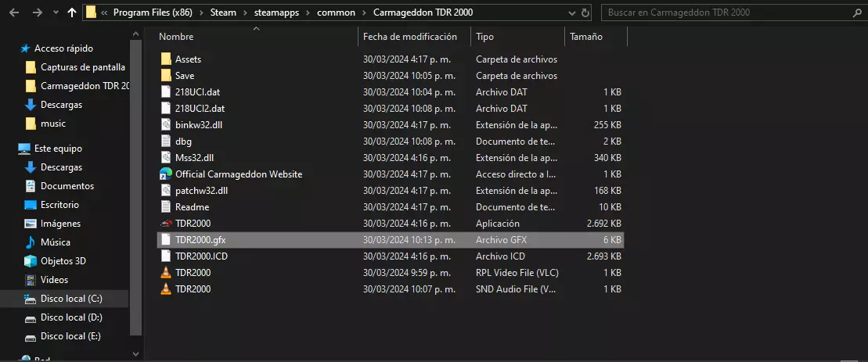Click TDR2000.gfx date 10:13 p. m.
Viewport: 868px width, 362px height.
tap(409, 240)
